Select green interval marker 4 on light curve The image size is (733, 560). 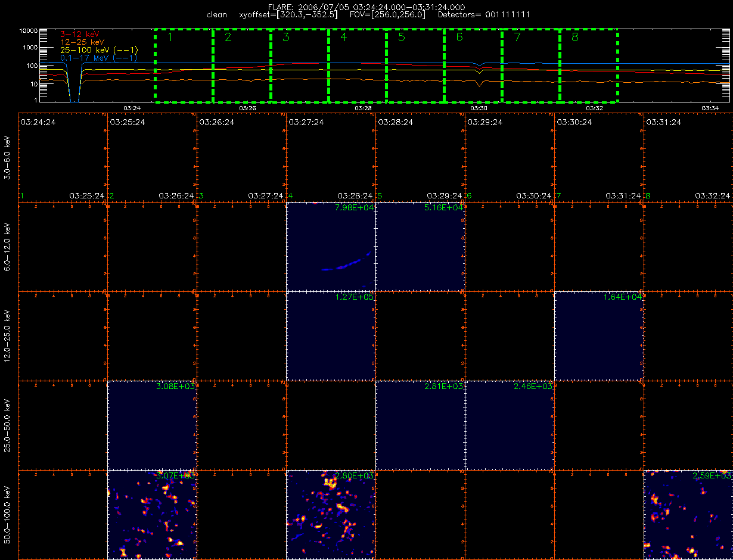click(x=343, y=38)
